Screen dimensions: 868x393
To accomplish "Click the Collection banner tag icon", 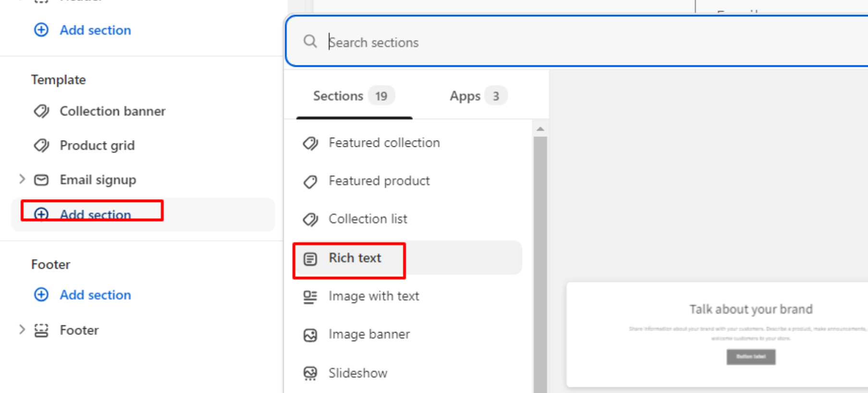I will coord(41,111).
